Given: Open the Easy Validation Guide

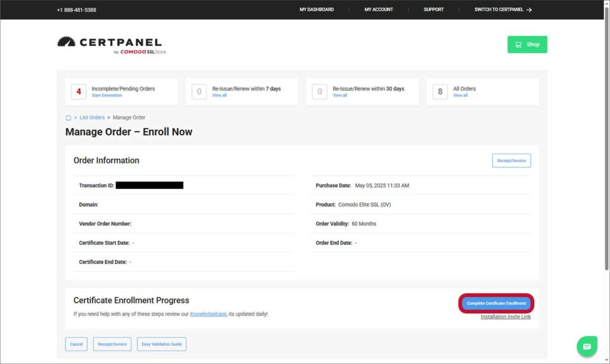Looking at the screenshot, I should point(161,344).
